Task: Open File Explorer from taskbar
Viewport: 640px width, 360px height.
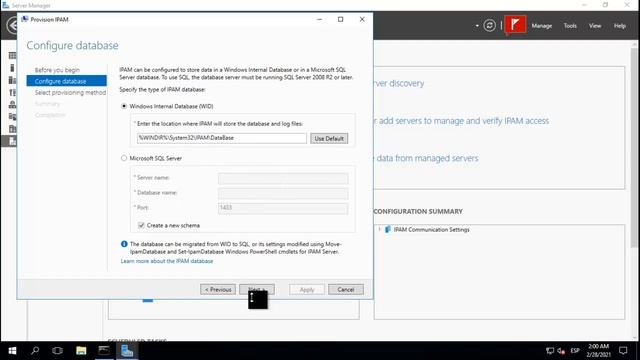Action: click(81, 351)
